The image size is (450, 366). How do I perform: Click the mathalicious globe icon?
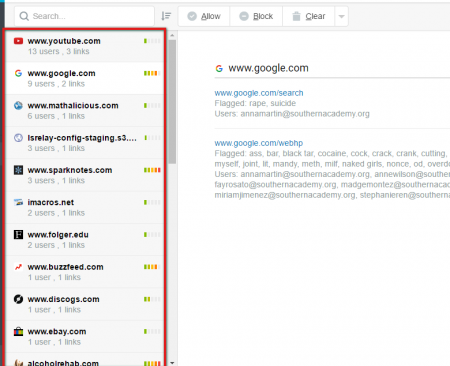coord(18,106)
